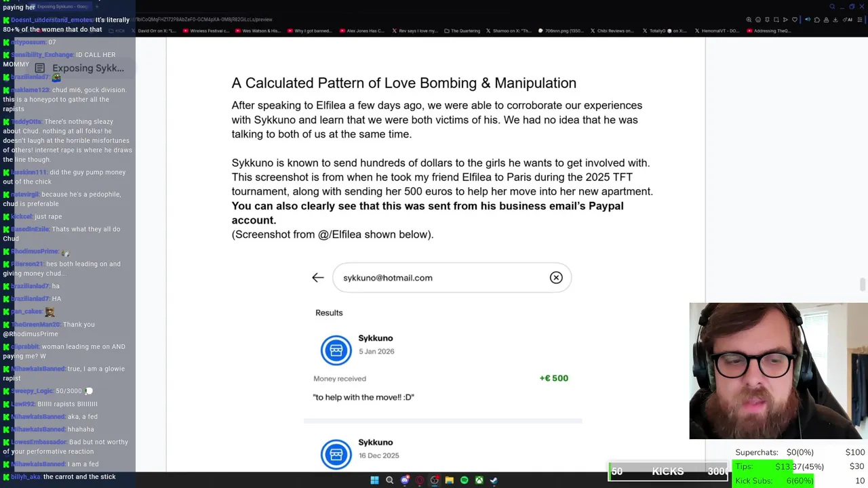Open File Explorer from the taskbar
868x488 pixels.
click(449, 480)
